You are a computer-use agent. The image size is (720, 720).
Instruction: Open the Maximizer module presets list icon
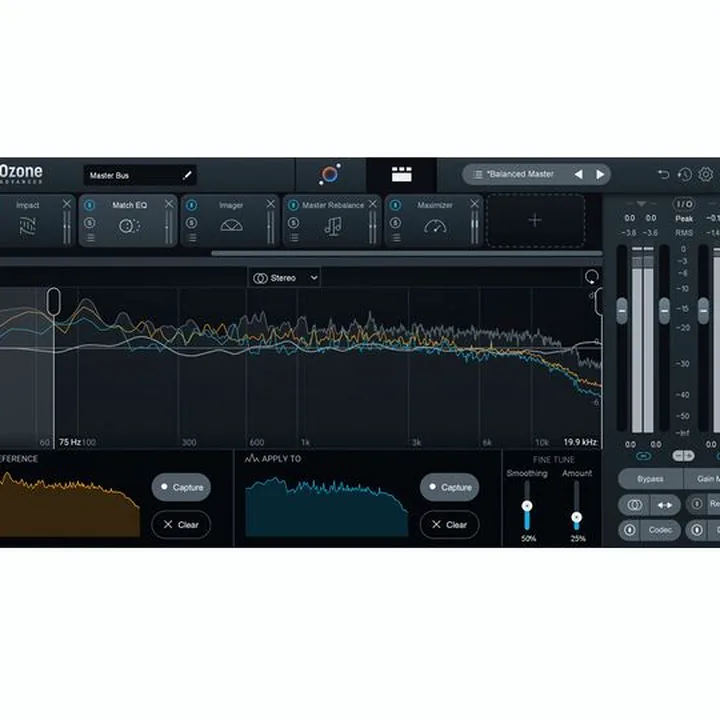coord(396,237)
